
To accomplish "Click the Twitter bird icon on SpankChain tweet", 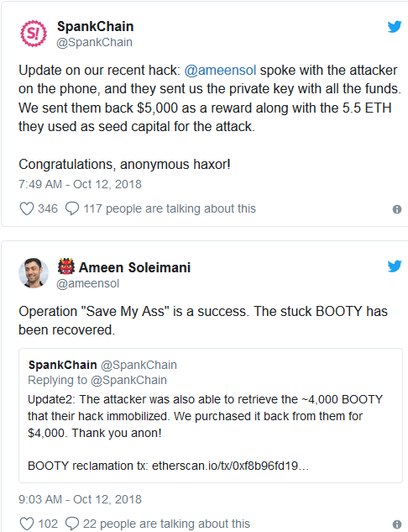I will 395,27.
